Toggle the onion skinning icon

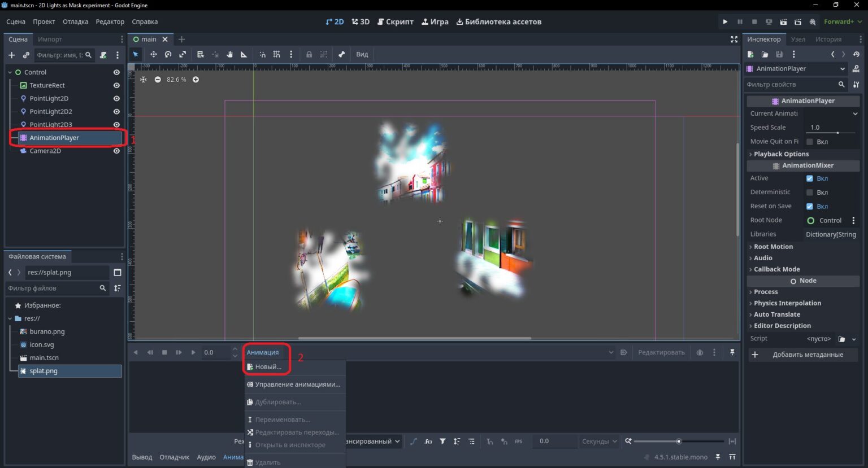700,352
